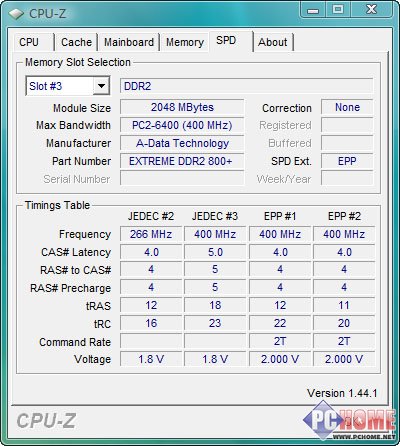Click the DDR2 memory type field
The height and width of the screenshot is (446, 400).
tap(246, 86)
